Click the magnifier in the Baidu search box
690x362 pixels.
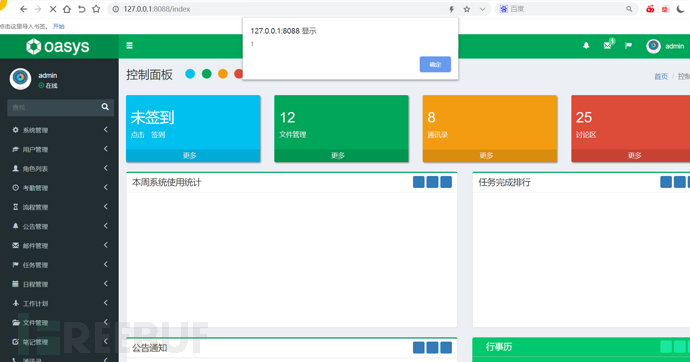(629, 9)
